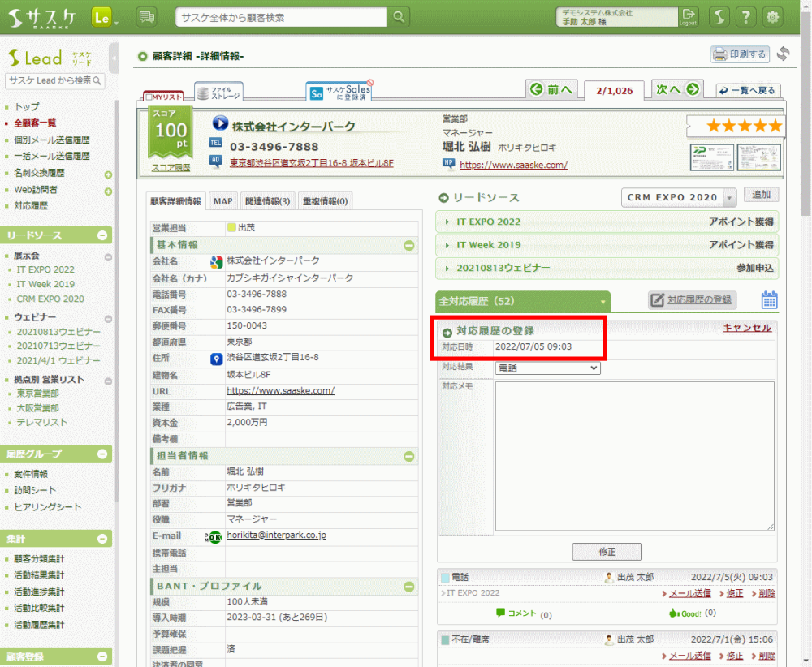Click the magnifier search button in header

pyautogui.click(x=398, y=17)
